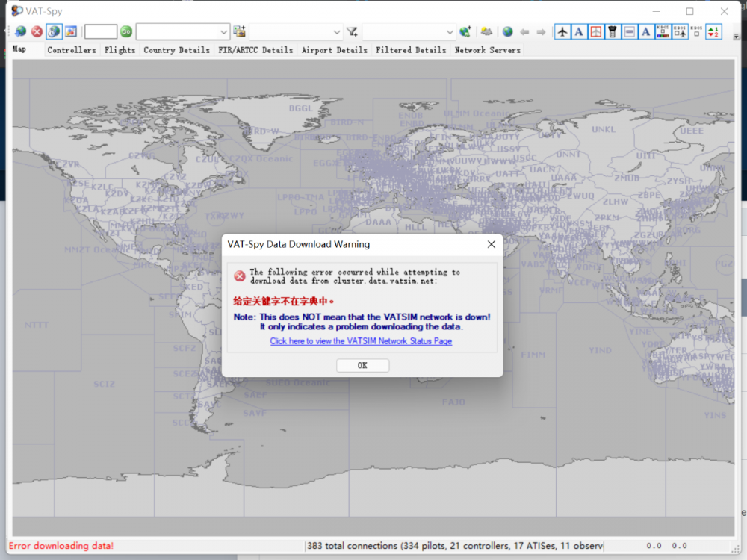
Task: Switch to the Controllers tab
Action: click(72, 50)
